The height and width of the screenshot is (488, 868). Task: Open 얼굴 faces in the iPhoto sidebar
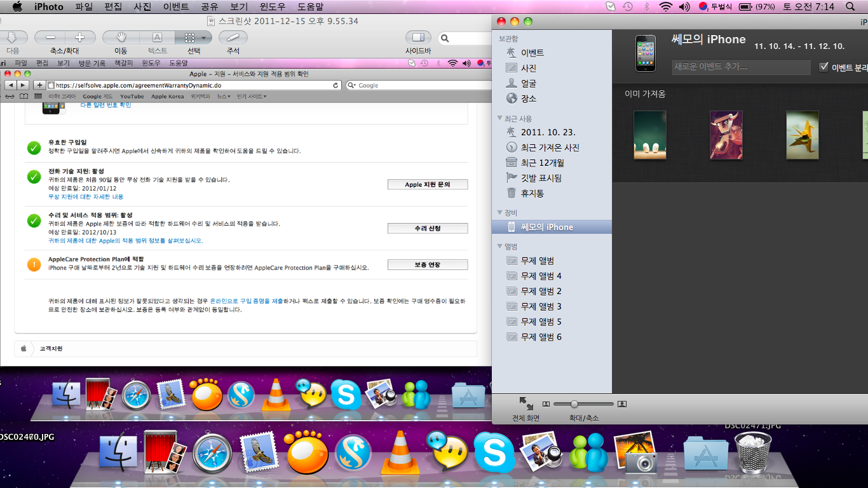(x=528, y=83)
